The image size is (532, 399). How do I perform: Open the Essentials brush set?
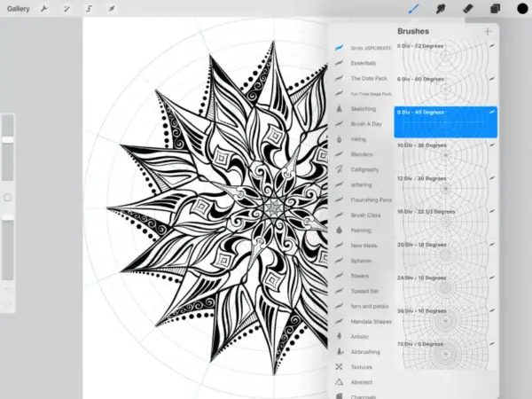click(x=363, y=63)
